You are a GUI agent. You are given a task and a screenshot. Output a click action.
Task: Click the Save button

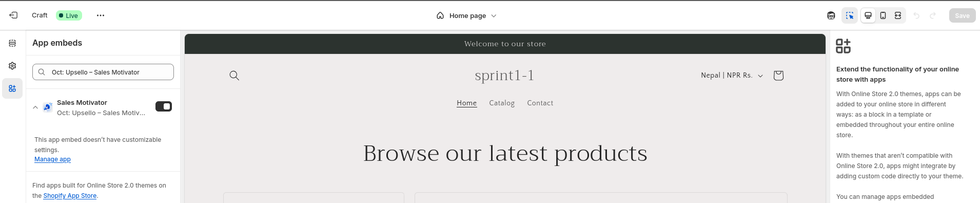(x=962, y=15)
